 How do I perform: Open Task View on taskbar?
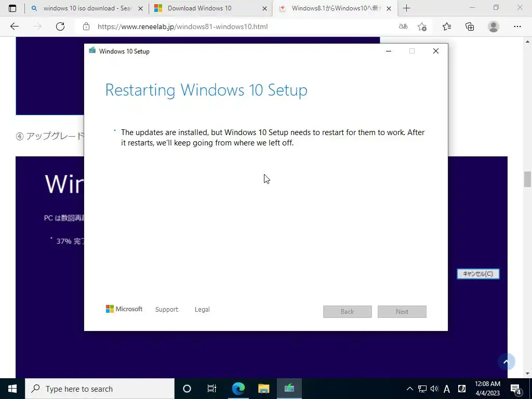(x=212, y=389)
